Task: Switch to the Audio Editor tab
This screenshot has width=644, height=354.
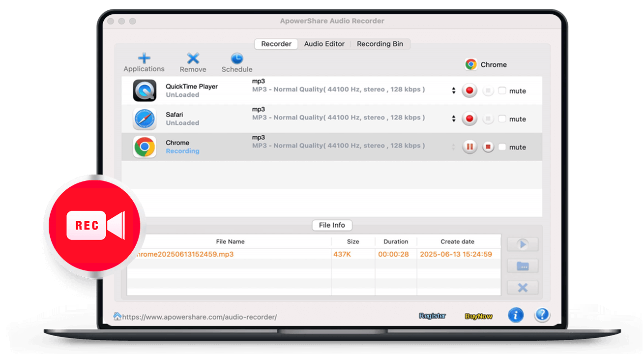Action: tap(324, 44)
